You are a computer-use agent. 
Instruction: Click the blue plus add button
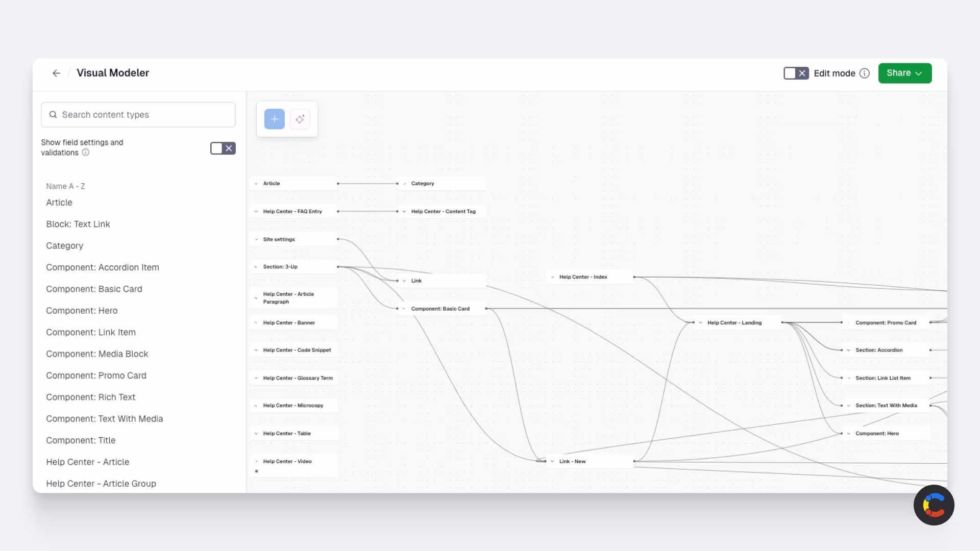275,119
